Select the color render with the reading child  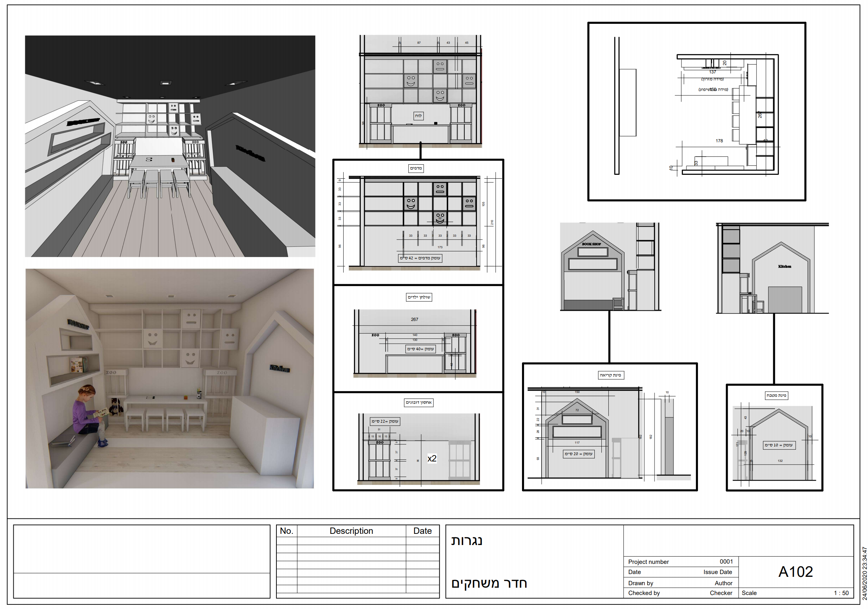pyautogui.click(x=170, y=378)
